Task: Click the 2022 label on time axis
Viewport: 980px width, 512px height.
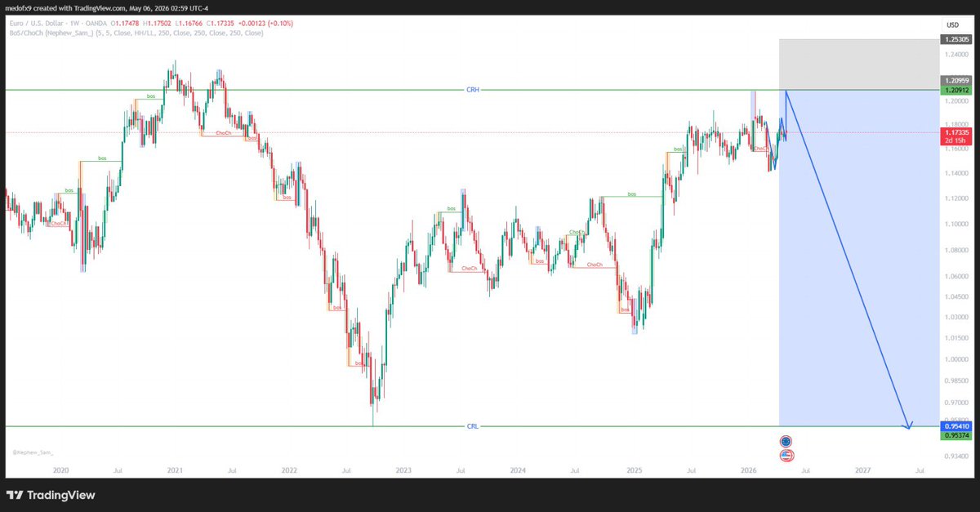Action: tap(288, 470)
